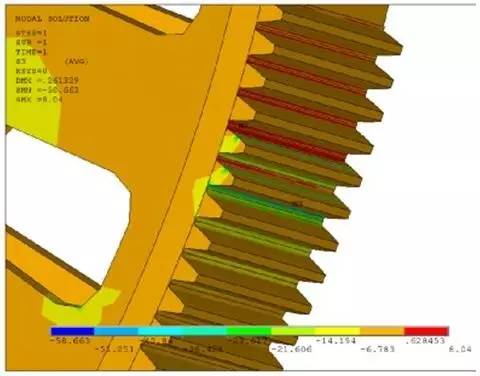Select the DMX displacement value line
This screenshot has height=376, width=480.
(x=47, y=81)
